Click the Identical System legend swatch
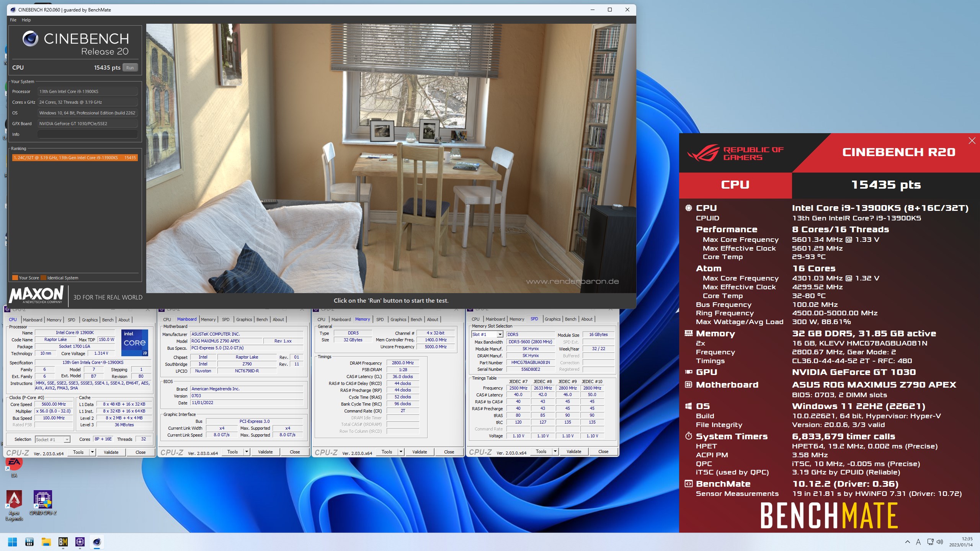The height and width of the screenshot is (551, 980). pos(43,278)
